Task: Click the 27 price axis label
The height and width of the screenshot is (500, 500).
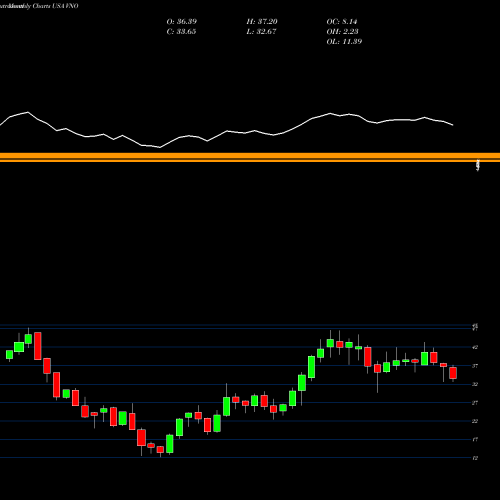Action: click(x=475, y=403)
